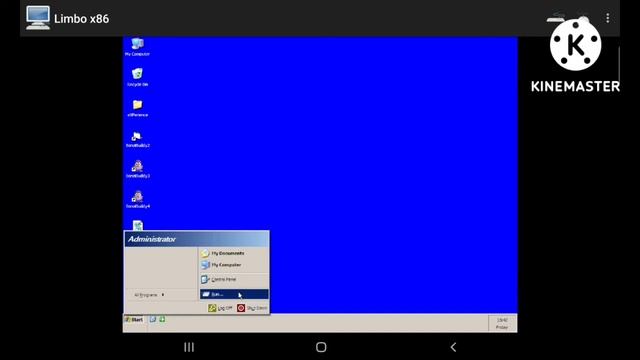Expand All Programs in the Start menu

(149, 295)
